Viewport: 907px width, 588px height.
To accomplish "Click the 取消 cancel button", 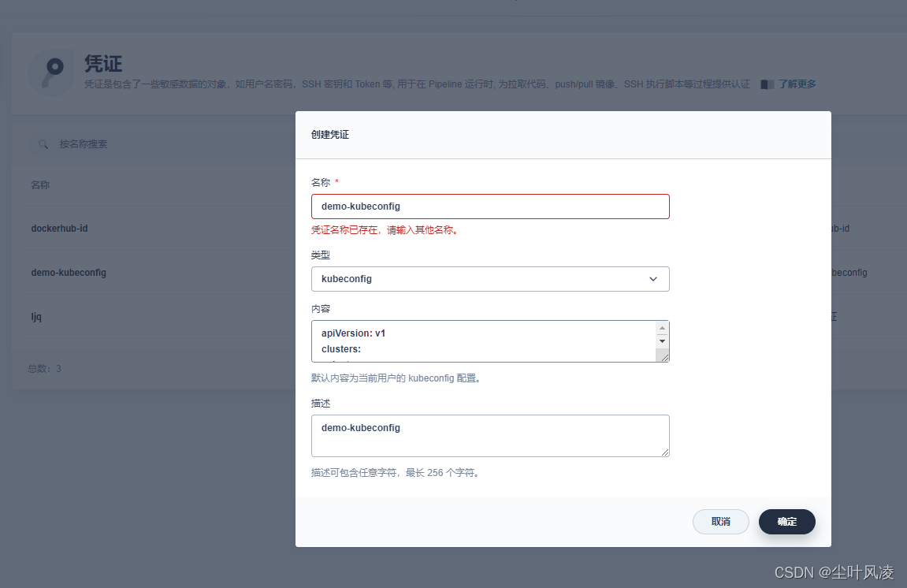I will coord(721,522).
